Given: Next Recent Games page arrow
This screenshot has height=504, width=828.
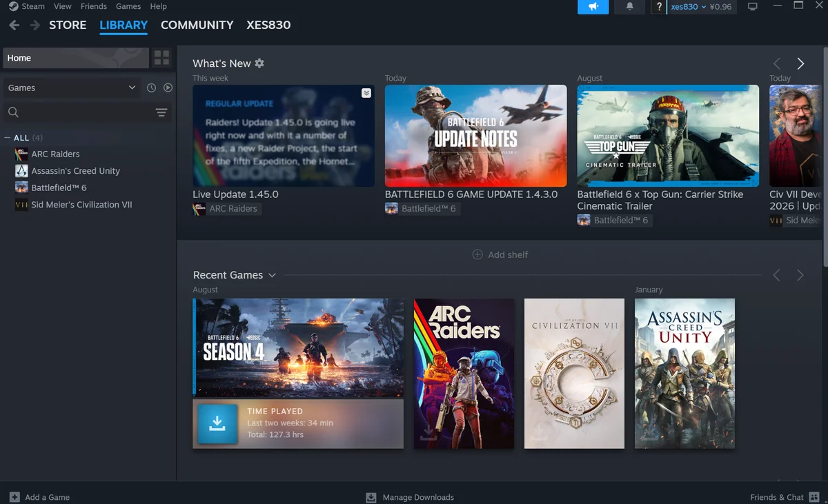Looking at the screenshot, I should 800,275.
